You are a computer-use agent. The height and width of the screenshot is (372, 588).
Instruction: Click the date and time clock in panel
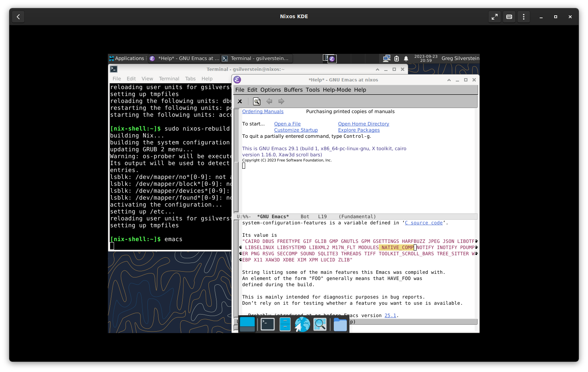coord(426,59)
